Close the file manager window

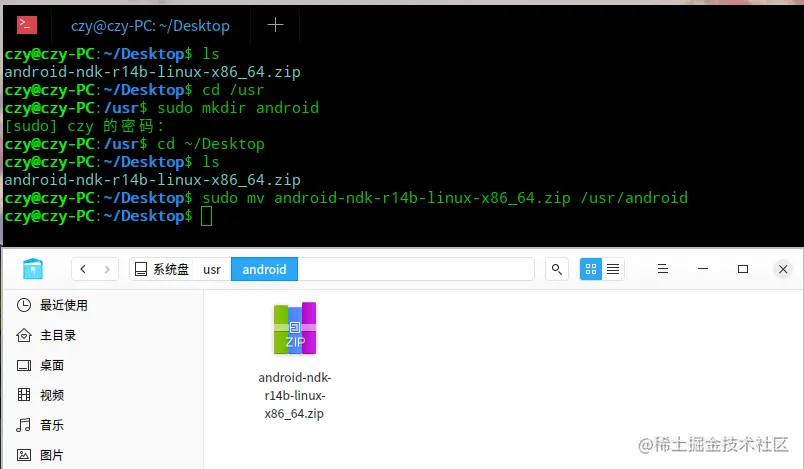(783, 269)
